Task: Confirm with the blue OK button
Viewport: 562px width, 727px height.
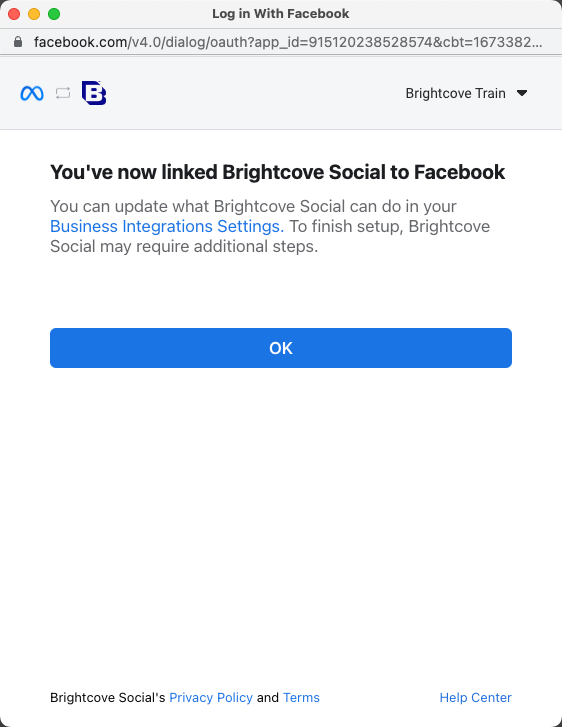Action: point(281,348)
